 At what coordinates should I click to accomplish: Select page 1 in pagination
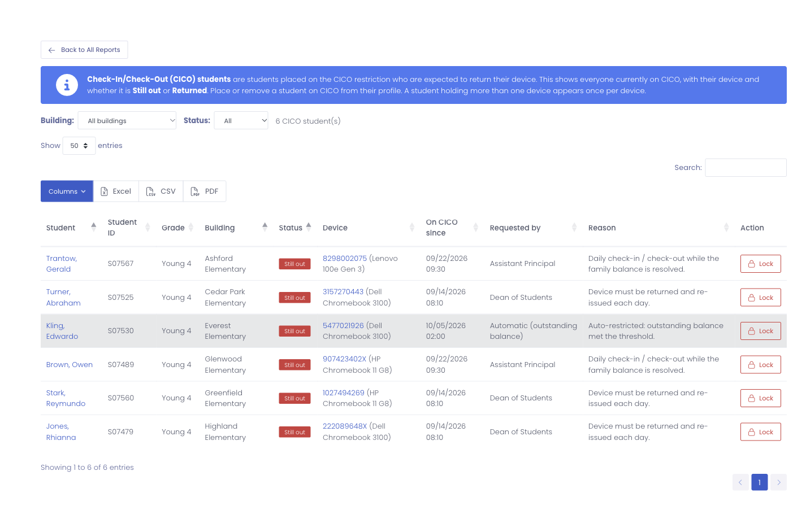[x=760, y=482]
